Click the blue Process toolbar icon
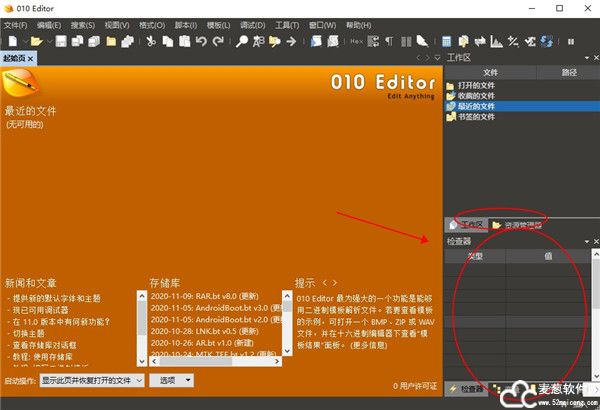 [x=546, y=41]
